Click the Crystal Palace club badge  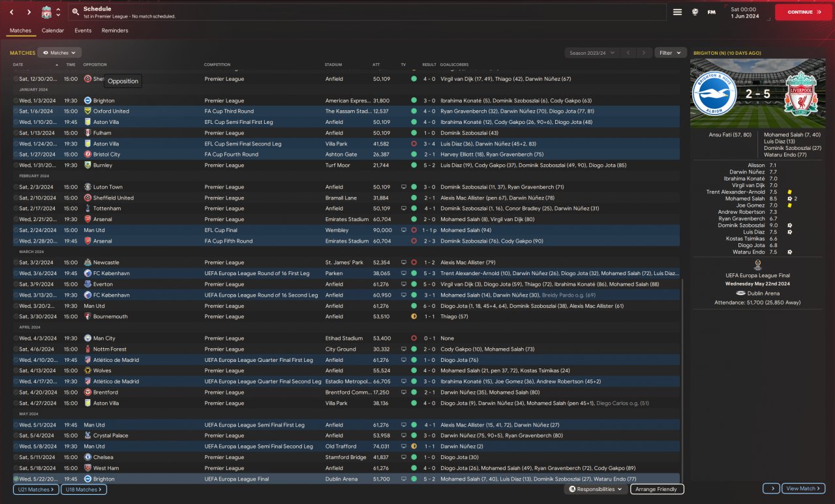pyautogui.click(x=87, y=436)
